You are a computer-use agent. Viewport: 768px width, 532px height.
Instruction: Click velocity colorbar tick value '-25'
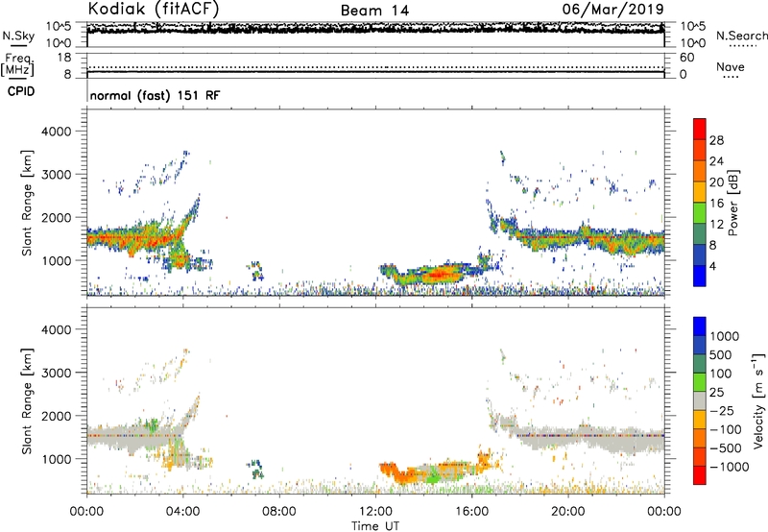(724, 411)
